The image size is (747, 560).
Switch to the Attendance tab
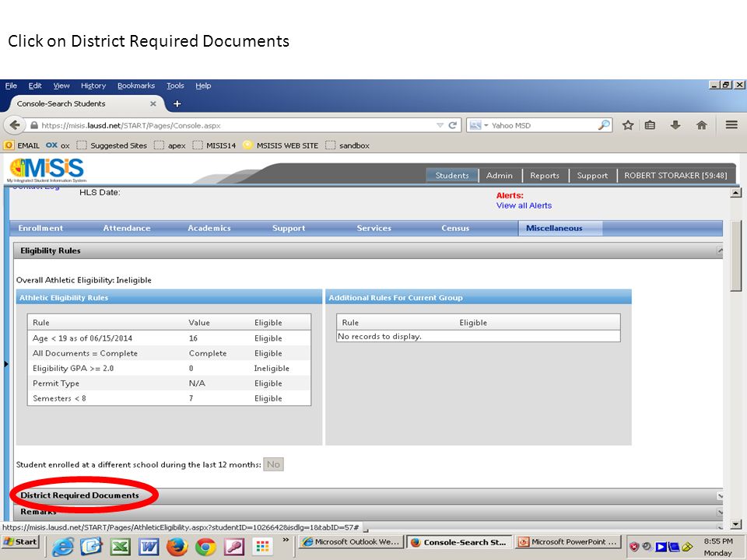point(127,228)
